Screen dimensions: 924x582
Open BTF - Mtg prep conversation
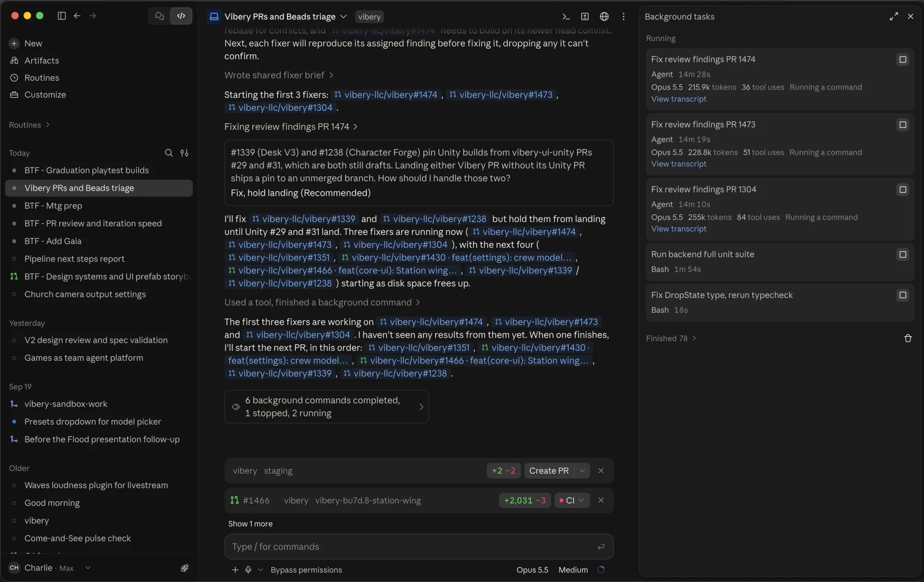(x=99, y=206)
